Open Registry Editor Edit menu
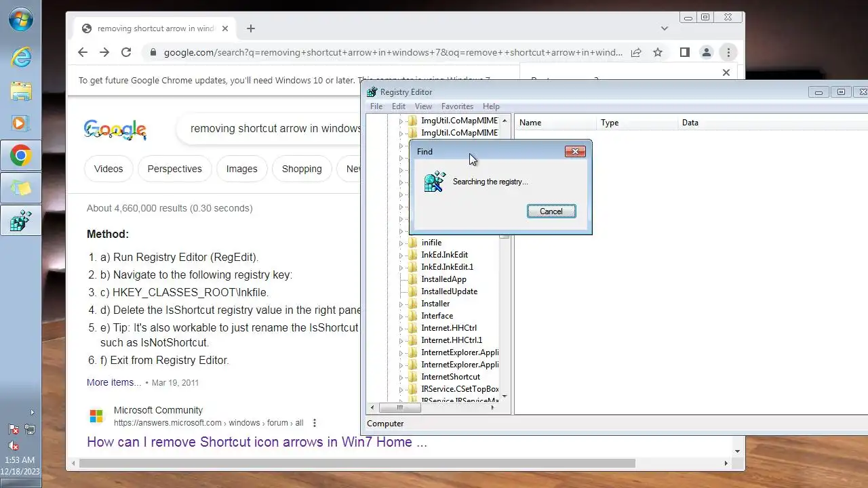 point(399,106)
